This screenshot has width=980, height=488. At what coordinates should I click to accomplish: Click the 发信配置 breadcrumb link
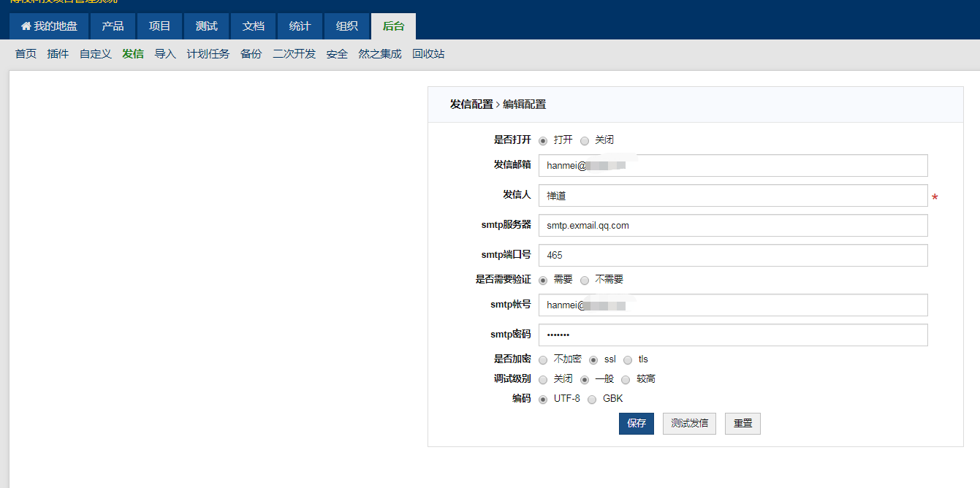pyautogui.click(x=471, y=104)
